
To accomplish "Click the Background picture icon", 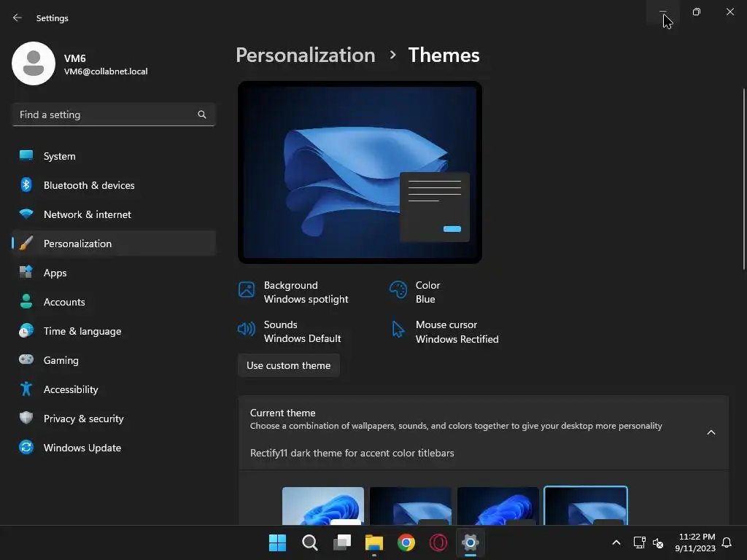I will coord(247,289).
